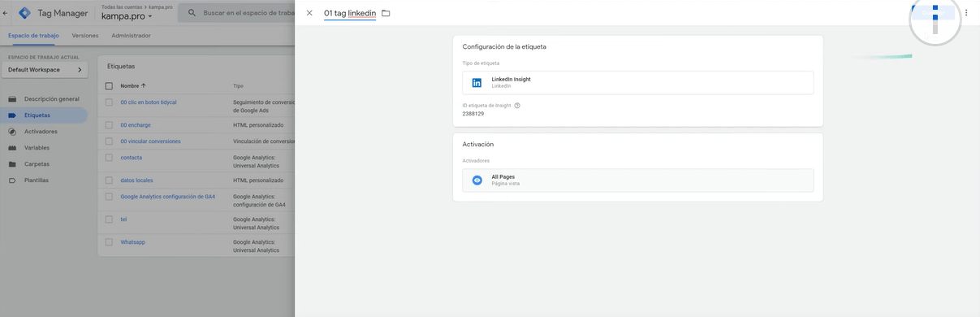Image resolution: width=980 pixels, height=317 pixels.
Task: Switch to the Versiones tab
Action: (85, 36)
